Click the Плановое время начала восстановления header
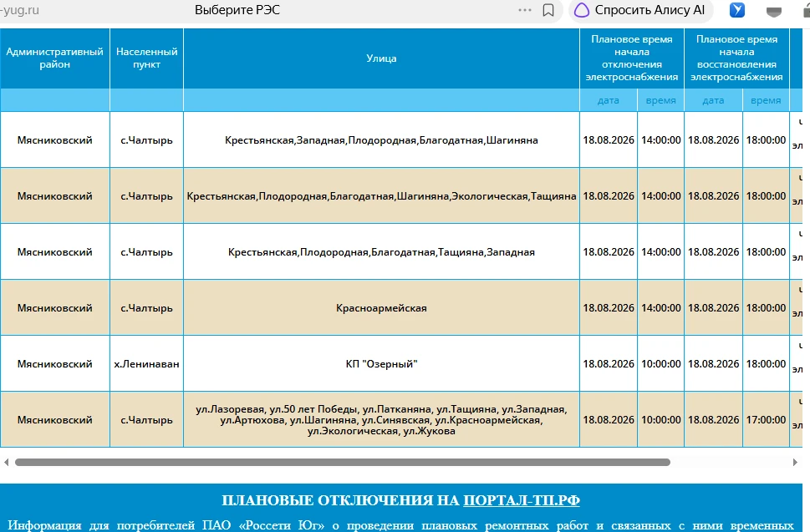Image resolution: width=810 pixels, height=532 pixels. tap(736, 58)
